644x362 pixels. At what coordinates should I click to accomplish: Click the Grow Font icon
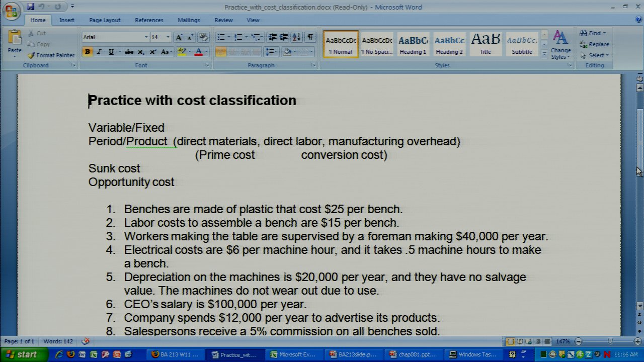(x=179, y=37)
